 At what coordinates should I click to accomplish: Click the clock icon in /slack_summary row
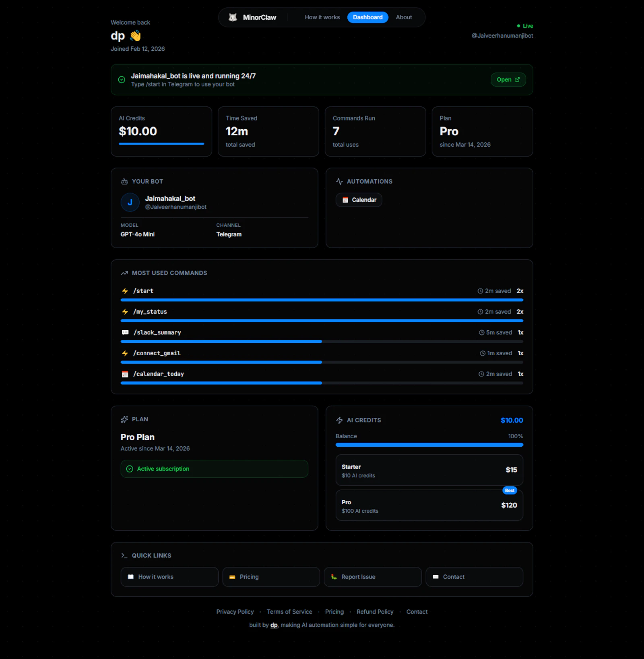(x=481, y=333)
